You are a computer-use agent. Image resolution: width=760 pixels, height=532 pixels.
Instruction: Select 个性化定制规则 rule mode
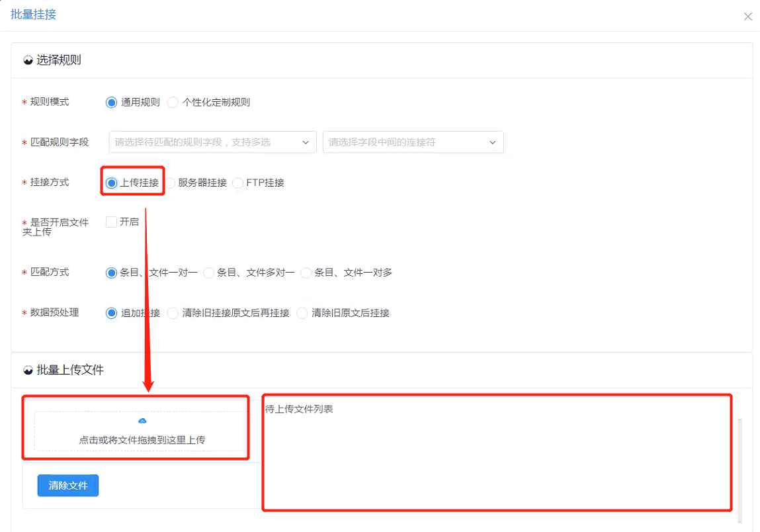click(x=173, y=103)
